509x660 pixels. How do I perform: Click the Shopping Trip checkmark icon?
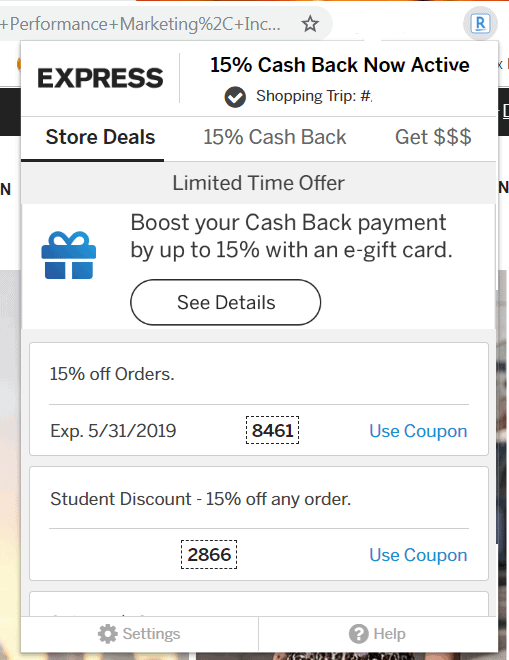point(235,97)
